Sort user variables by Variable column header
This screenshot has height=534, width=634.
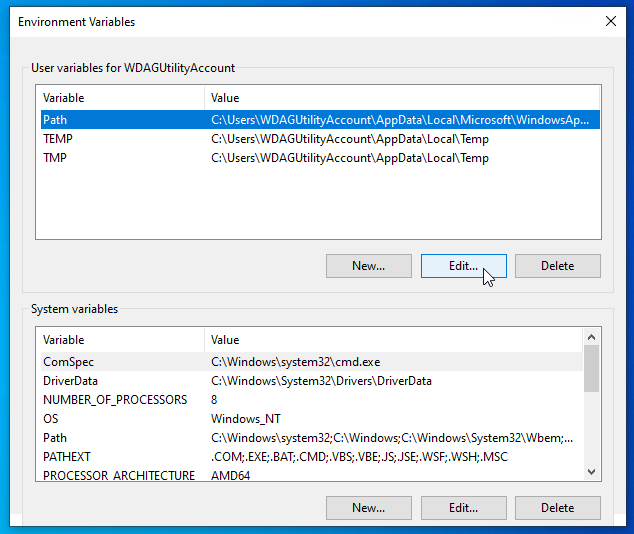pyautogui.click(x=120, y=98)
